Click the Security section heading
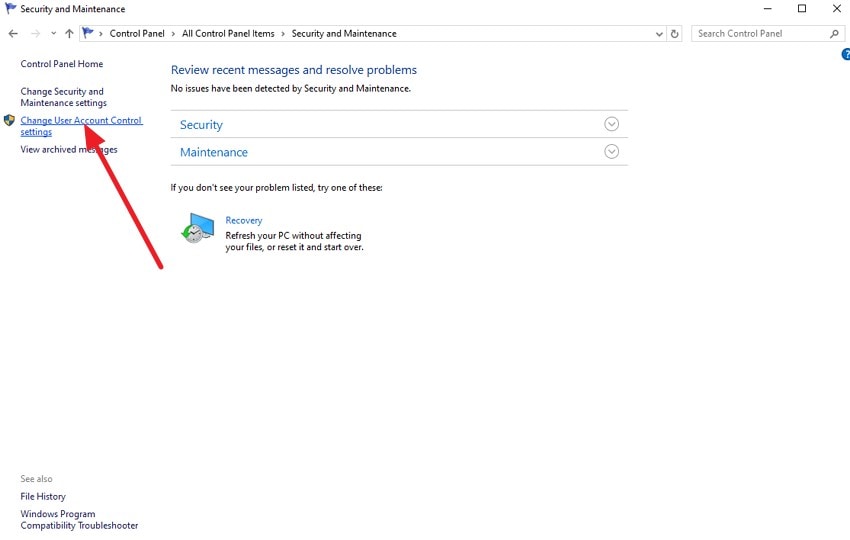The image size is (850, 540). pyautogui.click(x=201, y=125)
